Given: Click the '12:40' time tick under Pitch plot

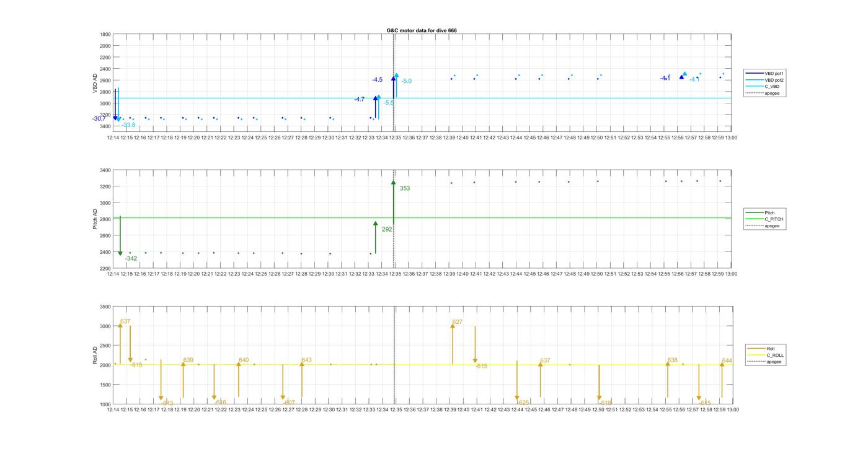Looking at the screenshot, I should (x=463, y=273).
